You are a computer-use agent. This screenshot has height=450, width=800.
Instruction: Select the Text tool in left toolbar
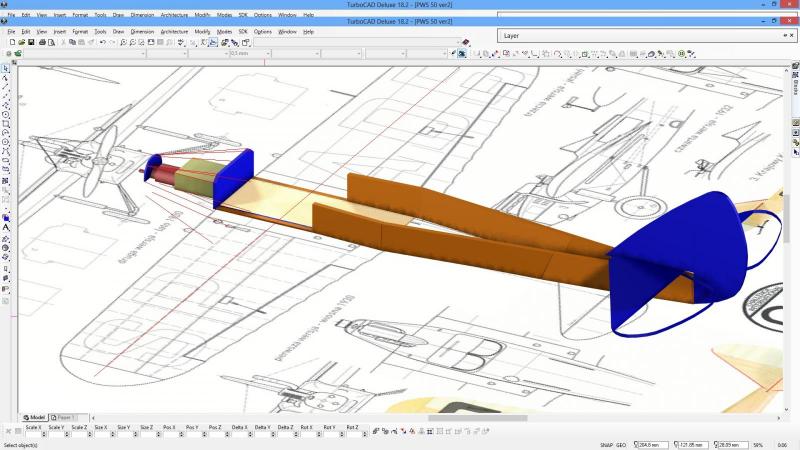point(6,228)
